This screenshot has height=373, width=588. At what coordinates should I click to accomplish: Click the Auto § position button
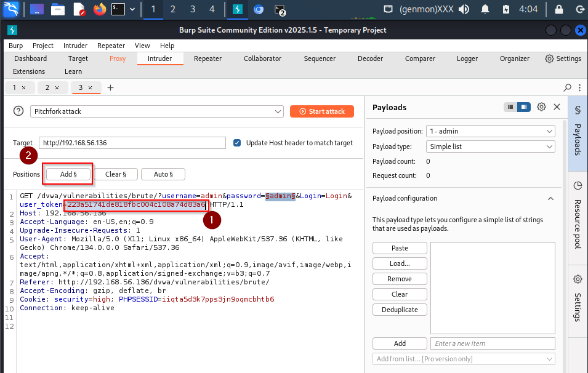coord(163,174)
